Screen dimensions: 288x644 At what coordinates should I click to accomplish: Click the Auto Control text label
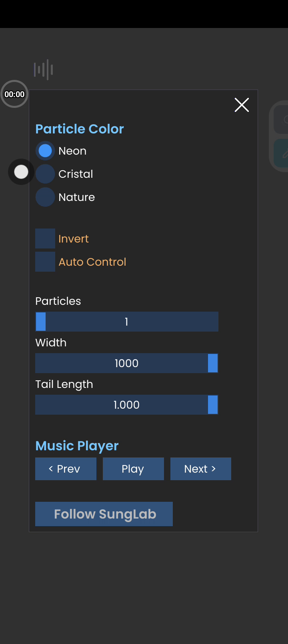click(x=92, y=262)
